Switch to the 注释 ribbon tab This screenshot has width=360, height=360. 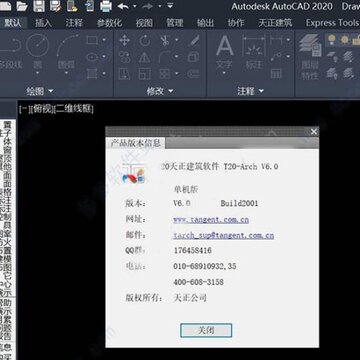tap(74, 23)
